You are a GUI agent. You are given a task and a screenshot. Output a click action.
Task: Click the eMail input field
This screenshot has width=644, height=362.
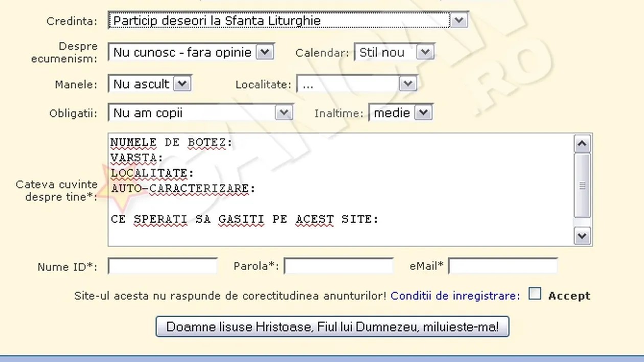pyautogui.click(x=502, y=266)
